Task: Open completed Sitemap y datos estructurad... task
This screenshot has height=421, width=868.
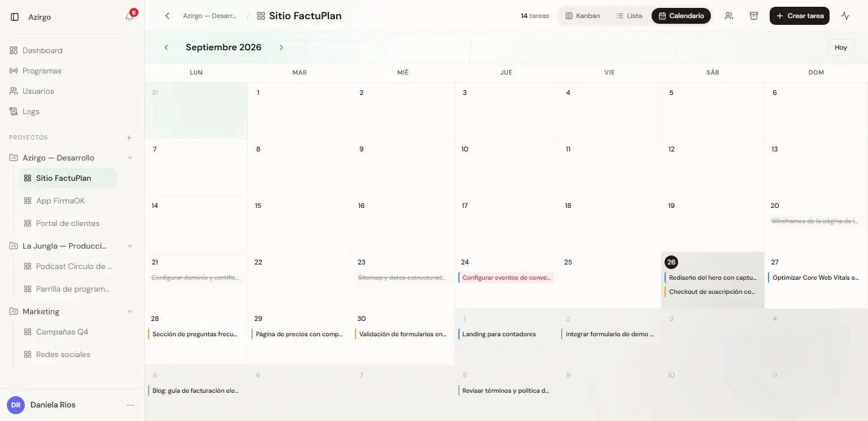Action: 402,277
